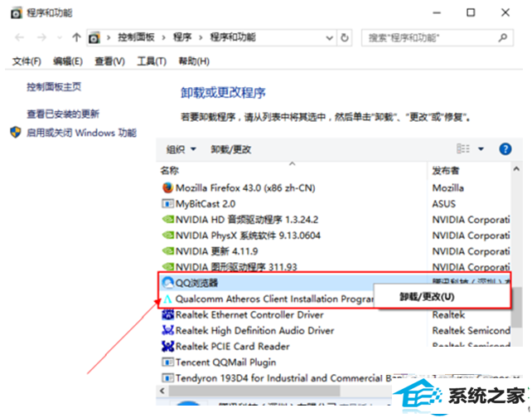
Task: Select the QQ浏览器 entry
Action: pyautogui.click(x=196, y=283)
